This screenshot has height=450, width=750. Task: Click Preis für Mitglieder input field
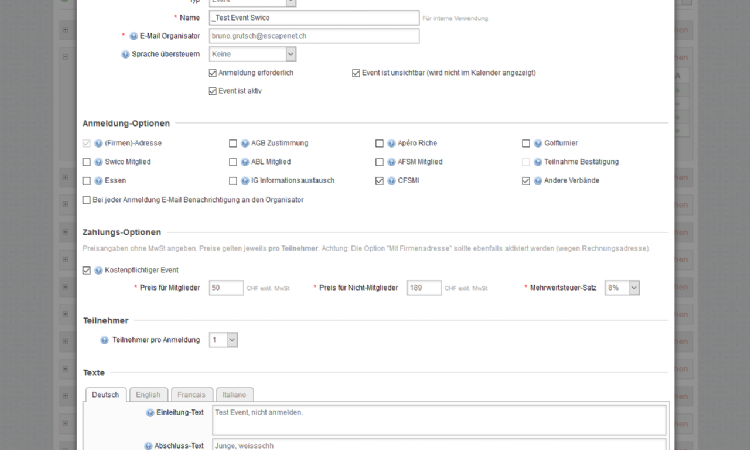click(x=226, y=288)
